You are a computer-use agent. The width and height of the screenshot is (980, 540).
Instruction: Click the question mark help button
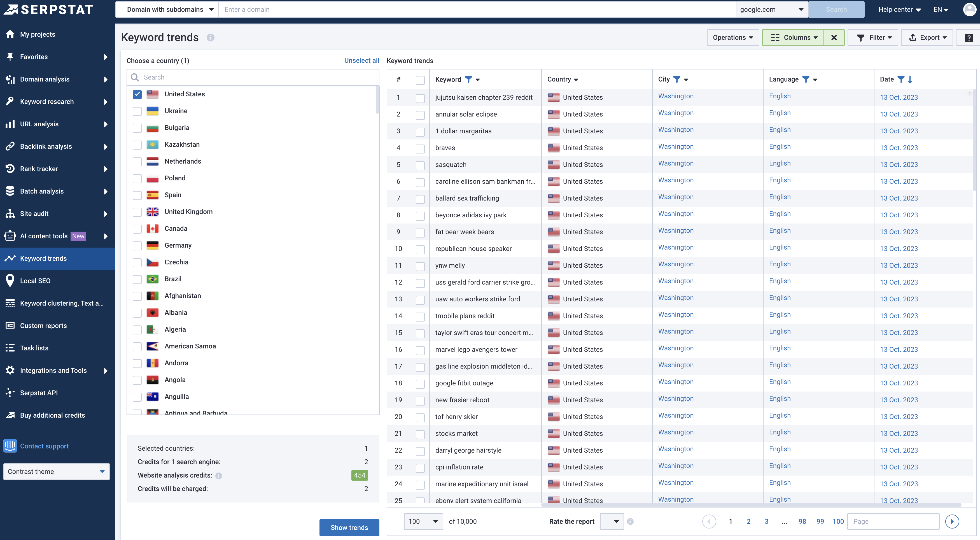click(969, 38)
